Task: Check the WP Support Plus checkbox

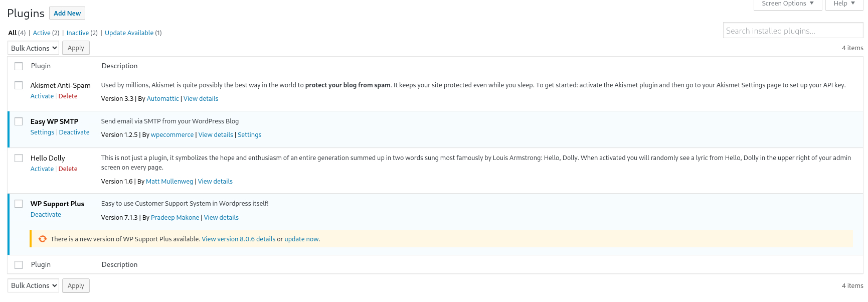Action: point(19,204)
